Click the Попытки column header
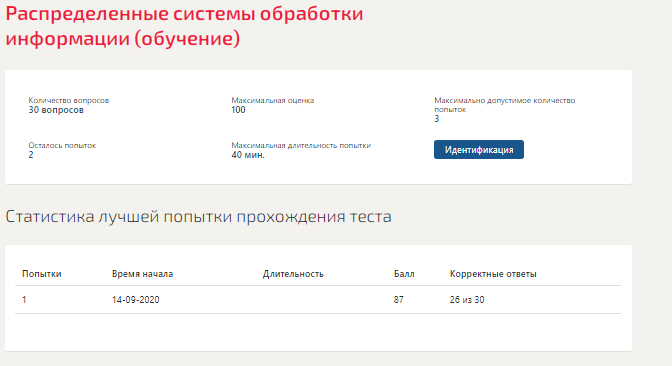 click(42, 274)
